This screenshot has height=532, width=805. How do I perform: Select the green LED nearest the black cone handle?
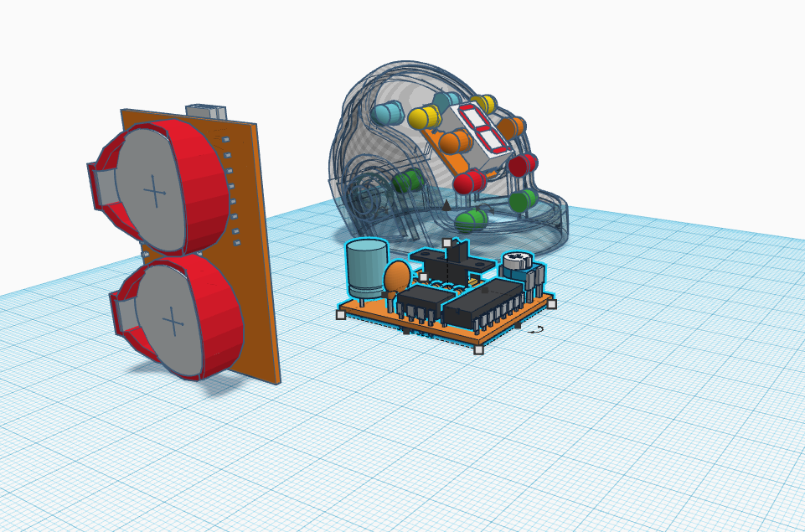(x=470, y=220)
